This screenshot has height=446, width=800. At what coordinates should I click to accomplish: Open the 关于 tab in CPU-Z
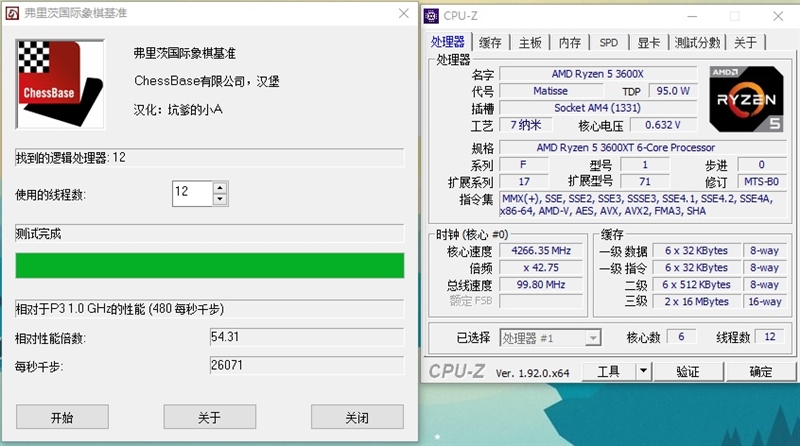pyautogui.click(x=745, y=43)
